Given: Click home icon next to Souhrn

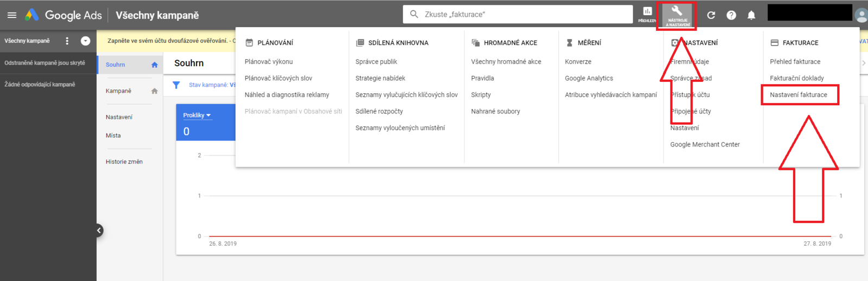Looking at the screenshot, I should point(155,65).
